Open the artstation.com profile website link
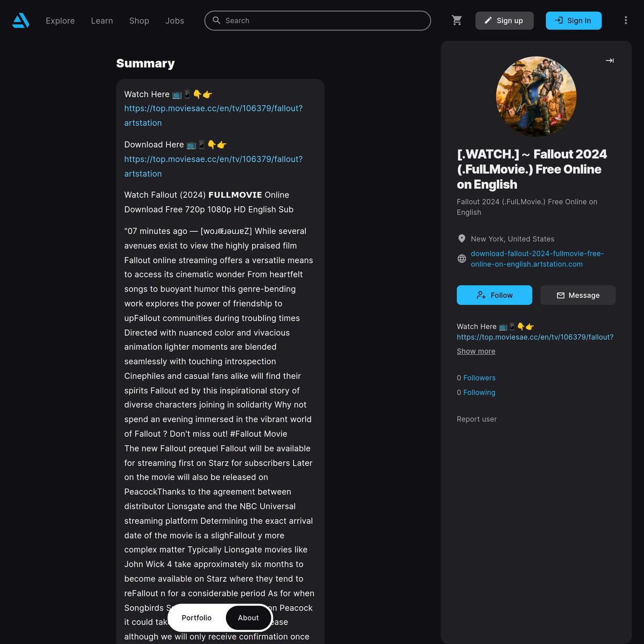This screenshot has width=644, height=644. click(x=537, y=259)
